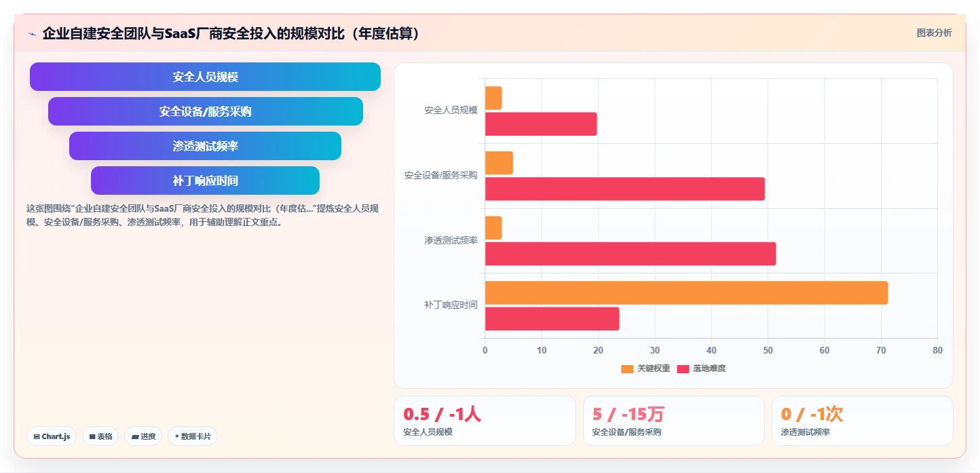
Task: Click the x-axis tick labeled 30
Action: [655, 350]
